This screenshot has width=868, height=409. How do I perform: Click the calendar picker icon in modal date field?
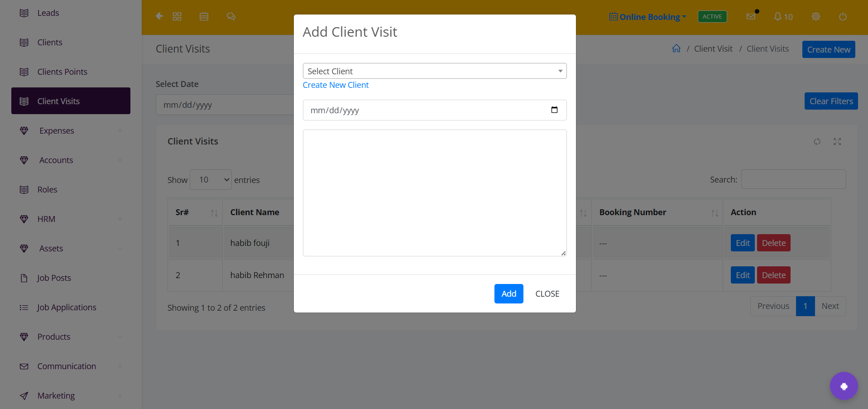(x=554, y=110)
